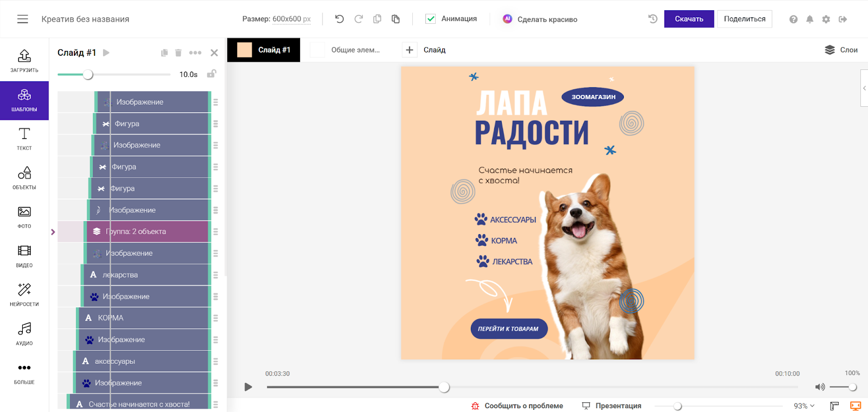Click the Поделиться share button
The width and height of the screenshot is (868, 412).
(x=744, y=19)
